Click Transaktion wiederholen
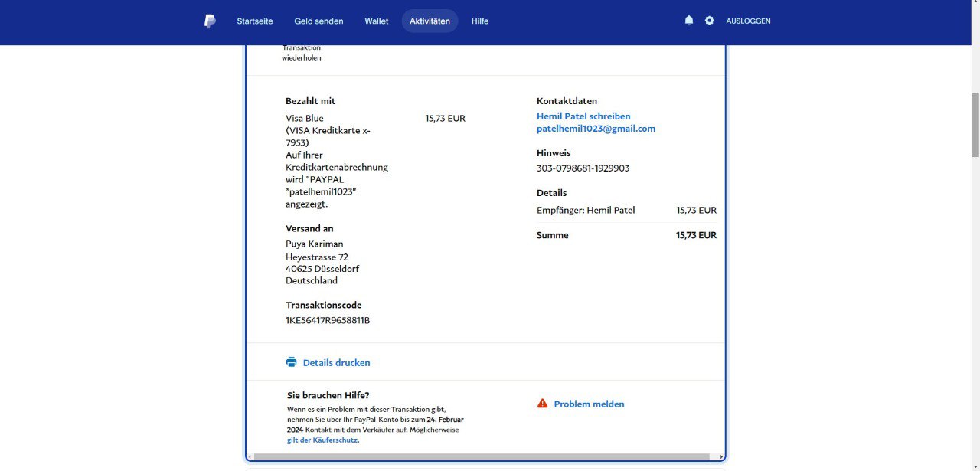The height and width of the screenshot is (471, 980). pos(301,53)
